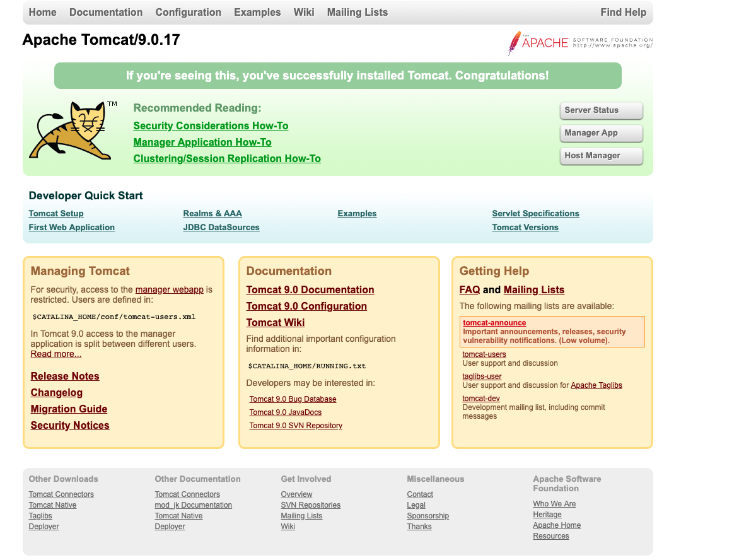Open First Web Application link
756x560 pixels.
click(x=72, y=228)
